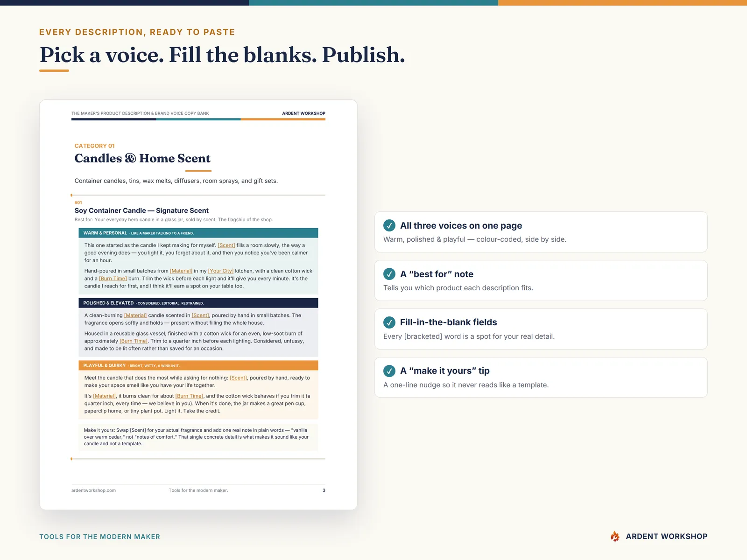Click the "Candles & Home Scent" title
747x560 pixels.
pyautogui.click(x=142, y=159)
